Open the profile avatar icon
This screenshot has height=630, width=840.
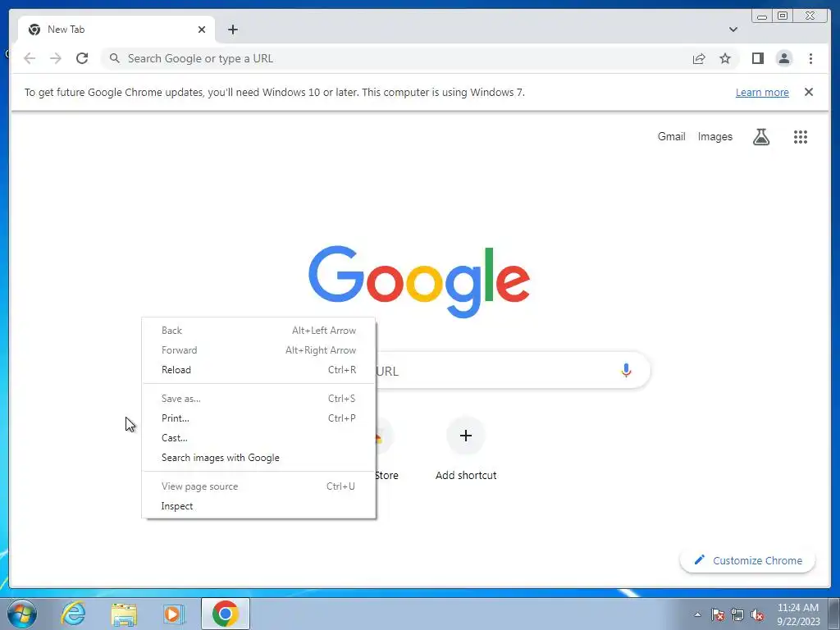pos(783,58)
